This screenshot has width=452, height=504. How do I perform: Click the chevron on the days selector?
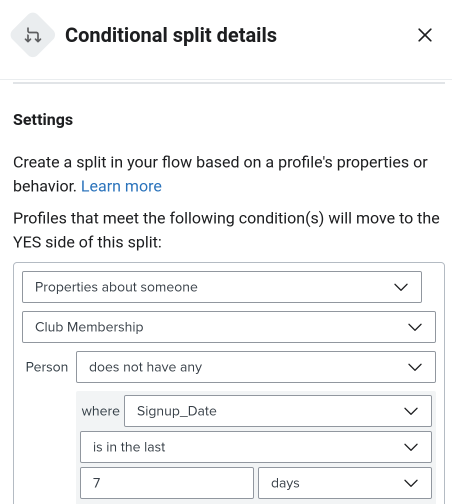(x=411, y=483)
